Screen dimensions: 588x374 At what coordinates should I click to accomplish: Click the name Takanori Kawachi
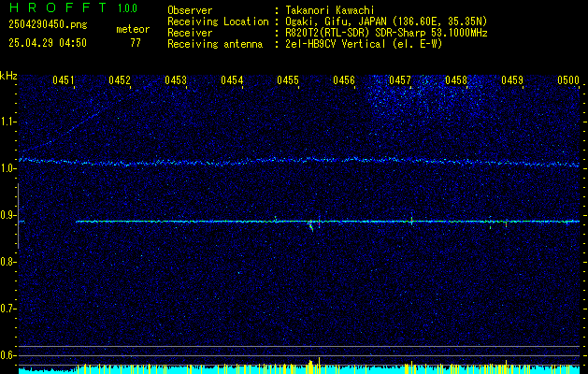[x=330, y=10]
